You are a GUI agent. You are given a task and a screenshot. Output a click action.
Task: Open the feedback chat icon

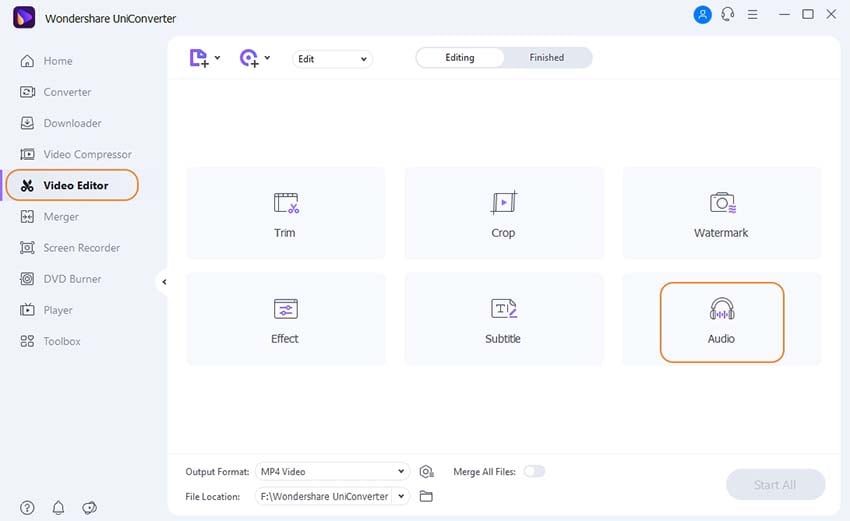click(x=89, y=507)
